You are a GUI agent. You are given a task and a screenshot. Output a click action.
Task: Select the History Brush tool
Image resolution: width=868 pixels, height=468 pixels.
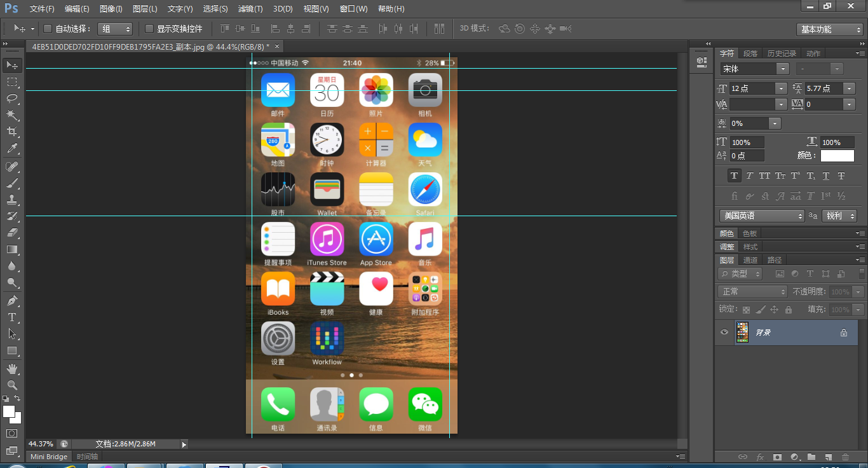pyautogui.click(x=12, y=216)
